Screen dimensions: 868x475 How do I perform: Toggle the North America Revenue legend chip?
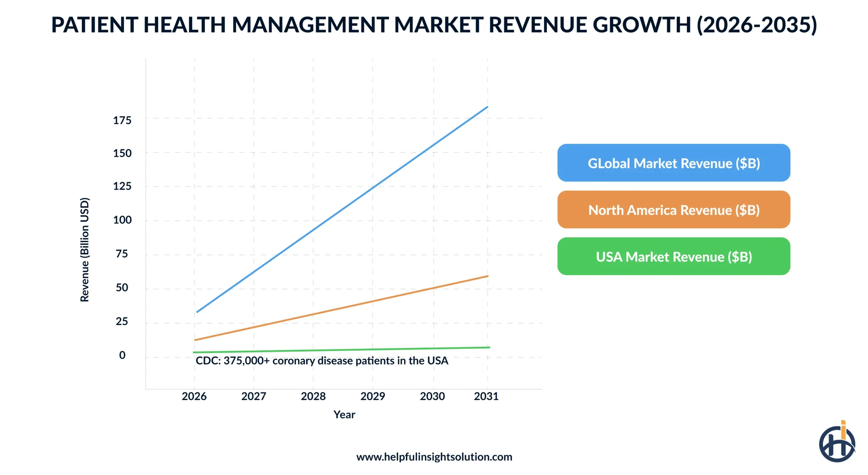(674, 210)
